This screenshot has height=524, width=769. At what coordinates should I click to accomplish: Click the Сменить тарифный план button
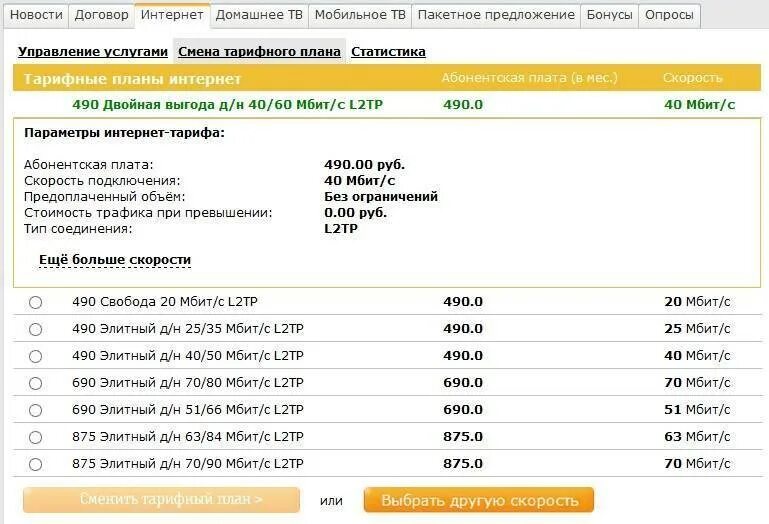[161, 500]
